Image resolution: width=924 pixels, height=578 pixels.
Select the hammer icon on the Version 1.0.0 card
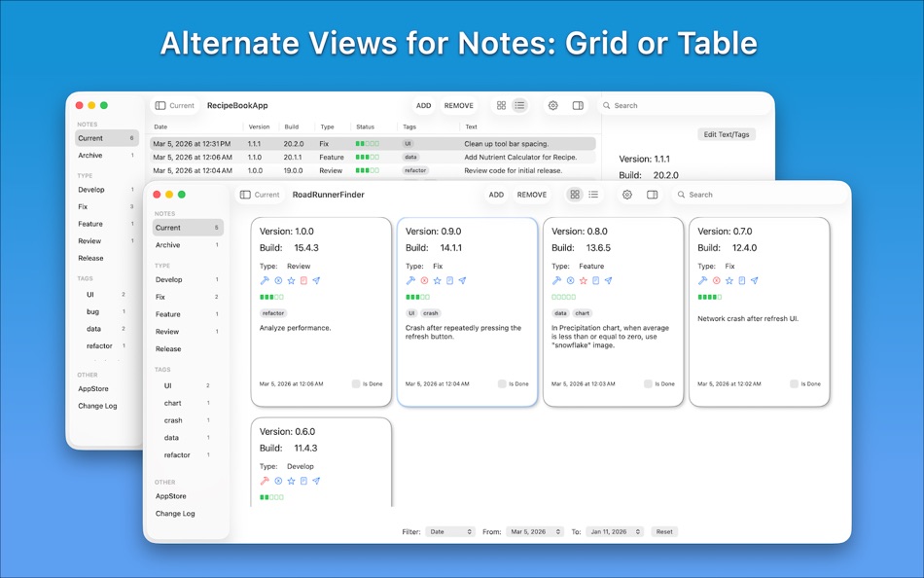click(265, 280)
